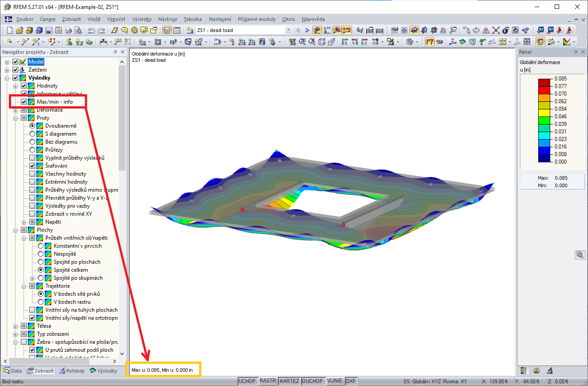The image size is (588, 386).
Task: Go to previous load case arrow
Action: coord(298,30)
